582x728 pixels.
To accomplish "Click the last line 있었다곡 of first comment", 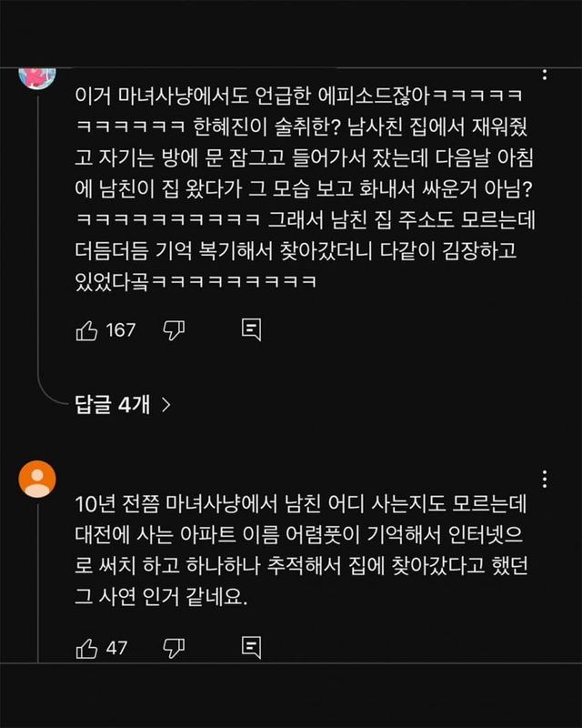I will pos(195,281).
